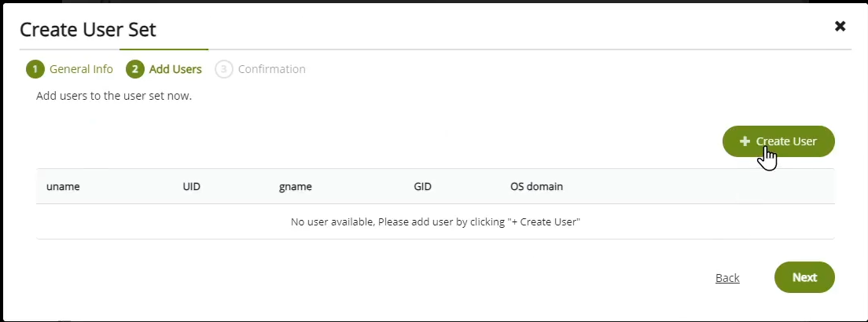
Task: Click the Create User Set title
Action: point(88,29)
